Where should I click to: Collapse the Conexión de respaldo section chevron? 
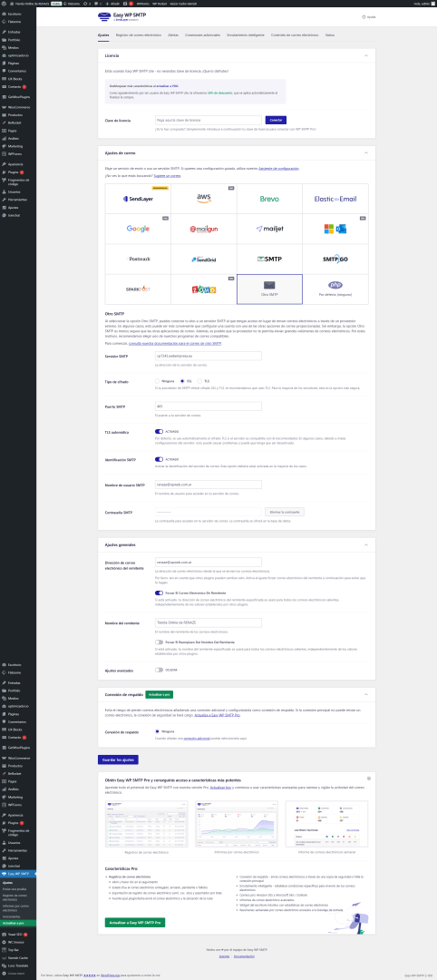coord(366,694)
